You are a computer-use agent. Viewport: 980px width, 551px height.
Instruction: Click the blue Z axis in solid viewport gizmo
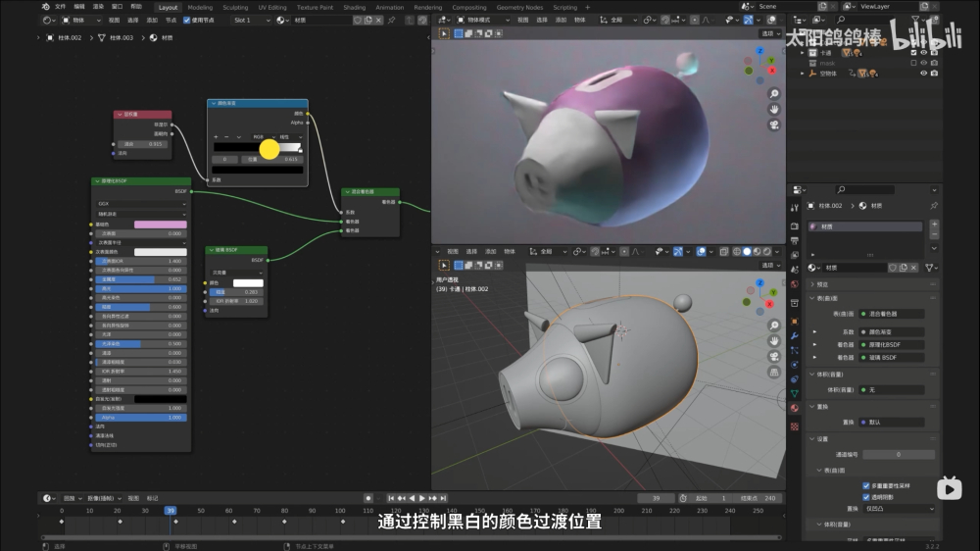pyautogui.click(x=760, y=282)
